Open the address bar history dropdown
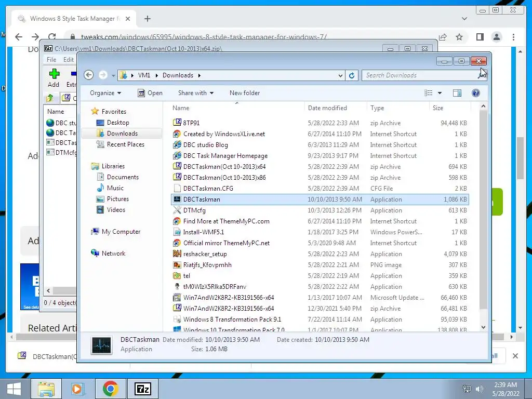532x399 pixels. pos(340,75)
